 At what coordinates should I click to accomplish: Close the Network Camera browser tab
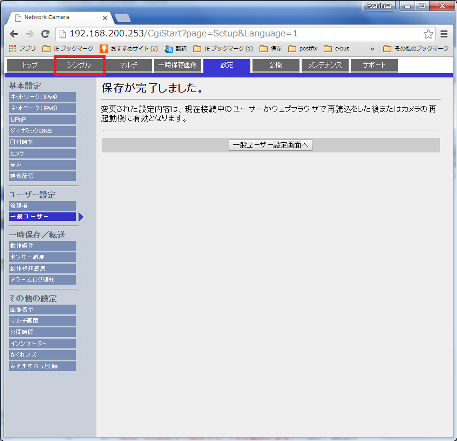(105, 18)
